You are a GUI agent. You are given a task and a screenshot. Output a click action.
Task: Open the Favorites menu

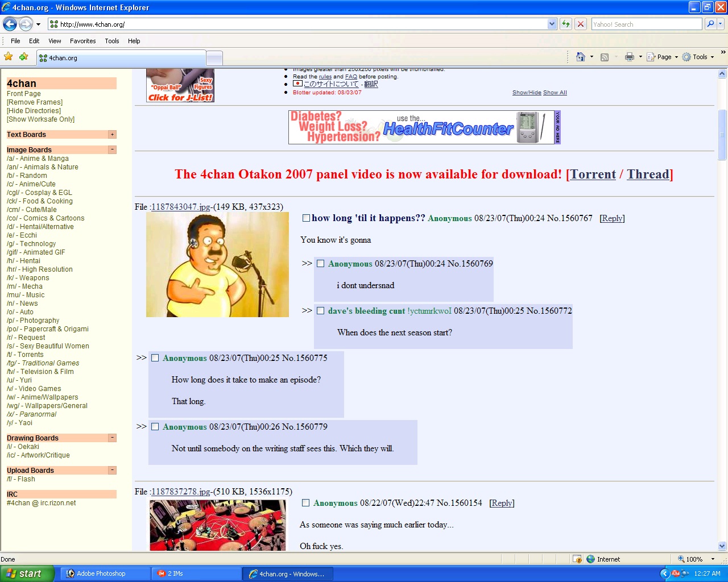coord(83,41)
